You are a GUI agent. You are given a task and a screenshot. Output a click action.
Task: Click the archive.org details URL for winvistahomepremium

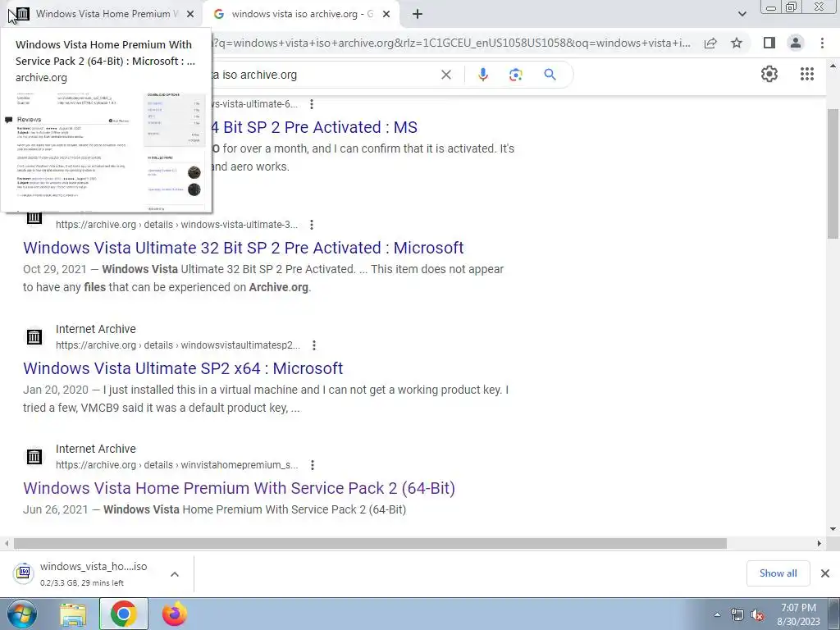click(177, 465)
